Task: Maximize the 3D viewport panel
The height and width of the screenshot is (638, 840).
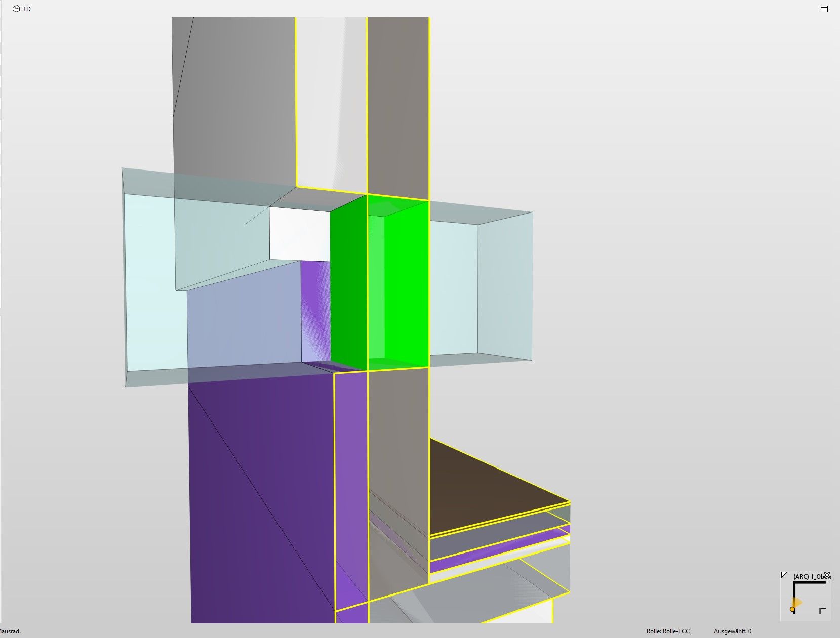Action: [824, 9]
